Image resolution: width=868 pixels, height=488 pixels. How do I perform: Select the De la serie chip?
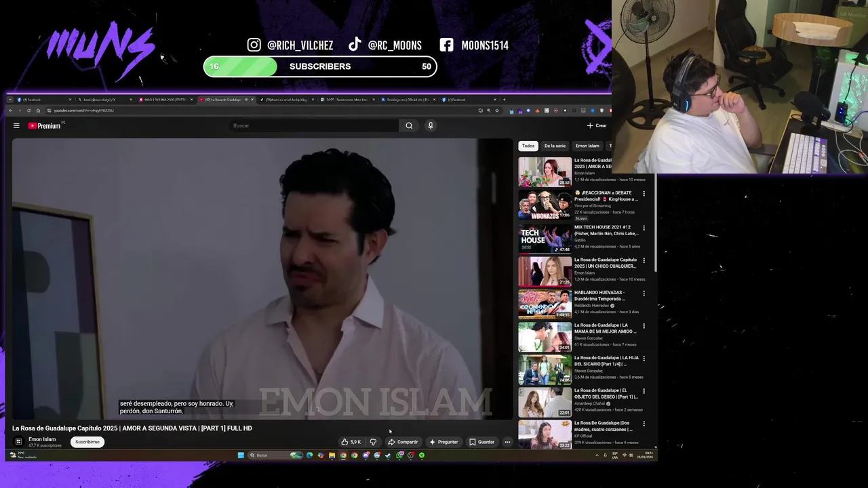[x=555, y=146]
